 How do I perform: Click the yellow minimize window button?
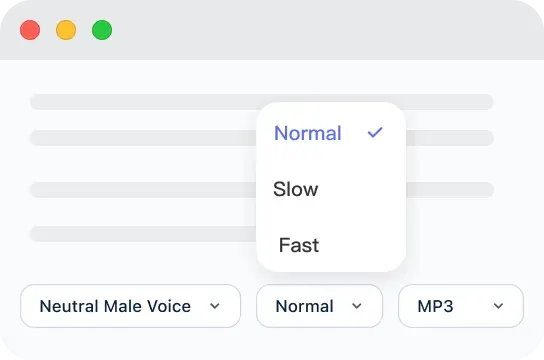pos(66,30)
